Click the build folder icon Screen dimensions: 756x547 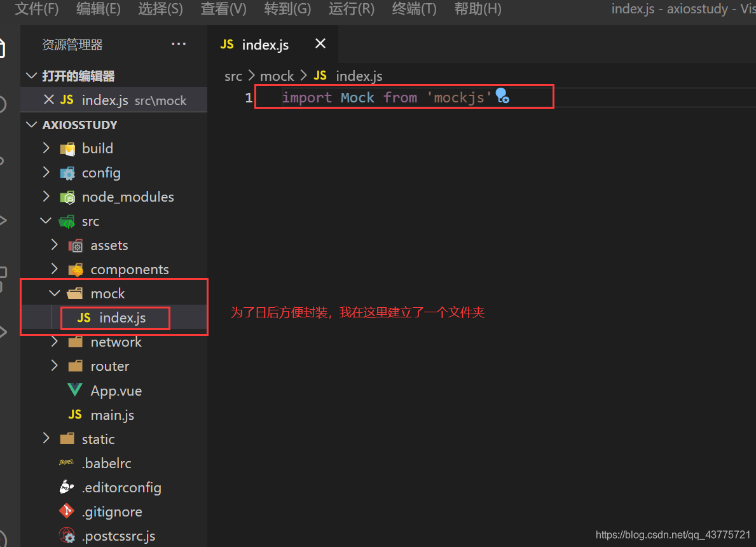(67, 149)
